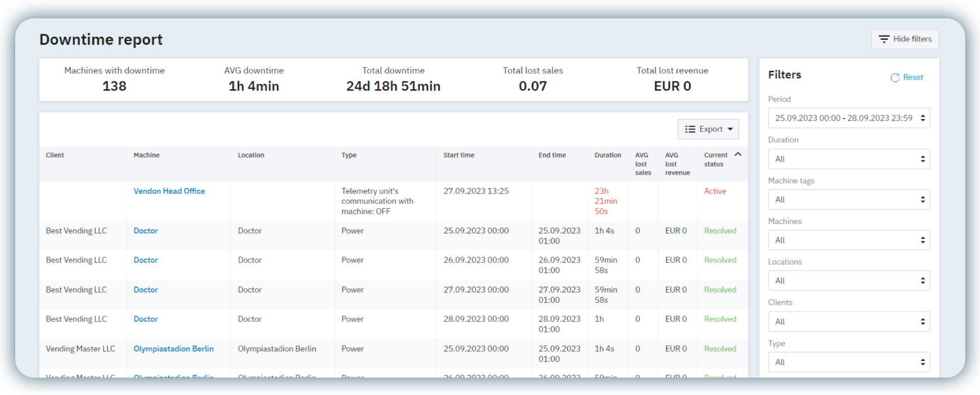980x395 pixels.
Task: Click the list icon in Export button
Action: pyautogui.click(x=690, y=129)
